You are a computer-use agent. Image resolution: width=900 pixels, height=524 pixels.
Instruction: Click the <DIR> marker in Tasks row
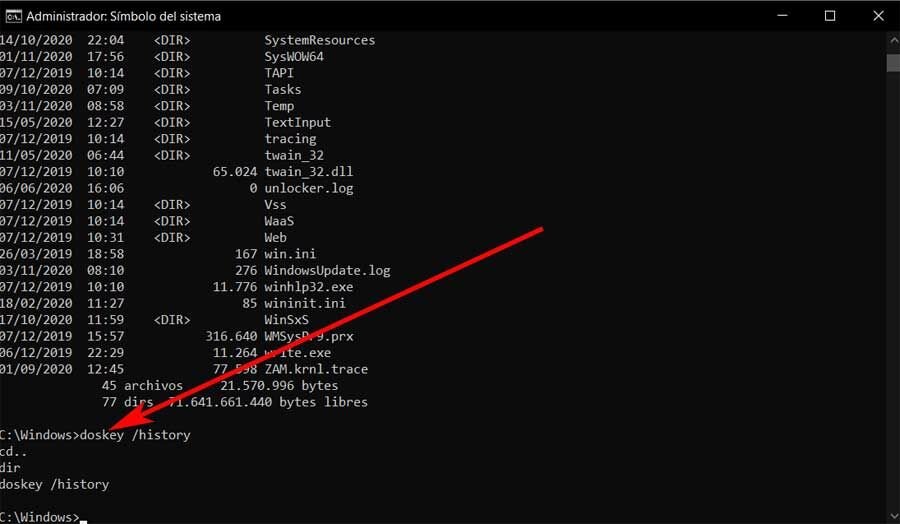(x=172, y=90)
